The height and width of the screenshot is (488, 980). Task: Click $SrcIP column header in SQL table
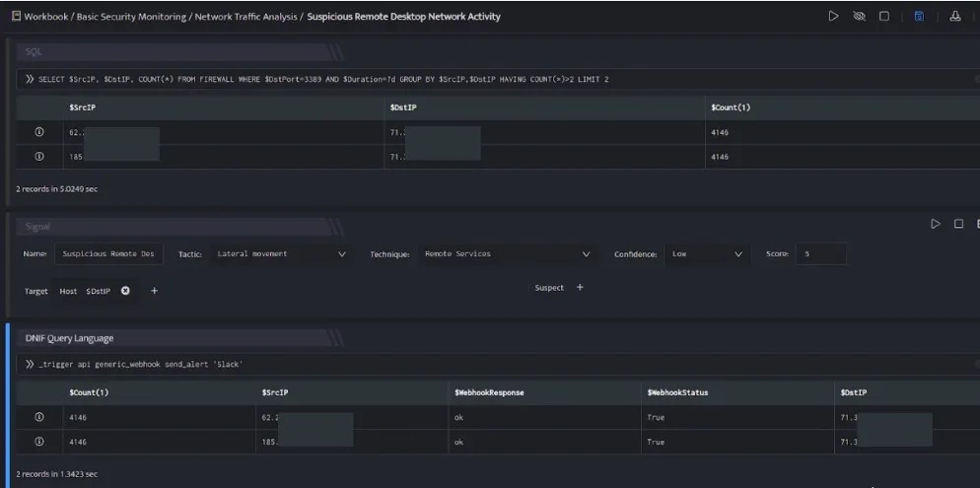83,107
